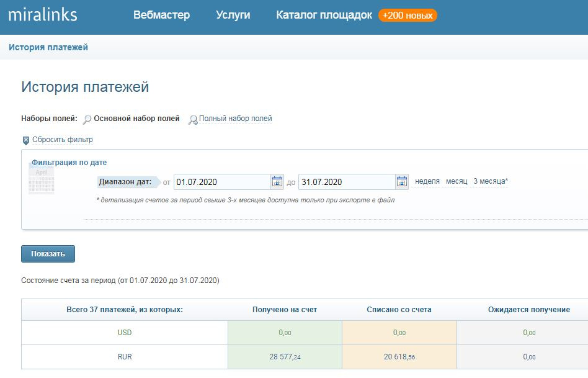The image size is (588, 378).
Task: Click Фильтрация по дате heading
Action: click(x=69, y=163)
